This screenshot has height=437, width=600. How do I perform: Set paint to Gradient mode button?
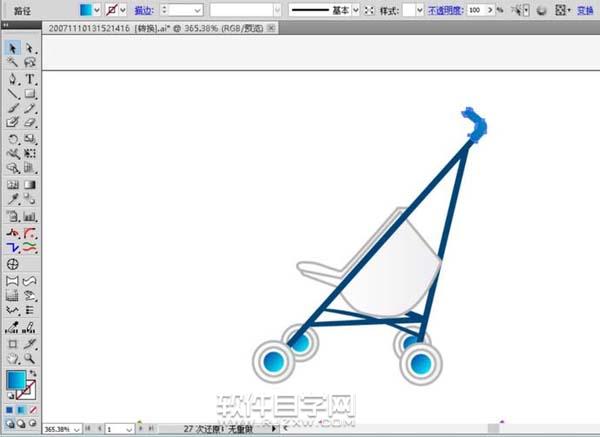point(21,410)
